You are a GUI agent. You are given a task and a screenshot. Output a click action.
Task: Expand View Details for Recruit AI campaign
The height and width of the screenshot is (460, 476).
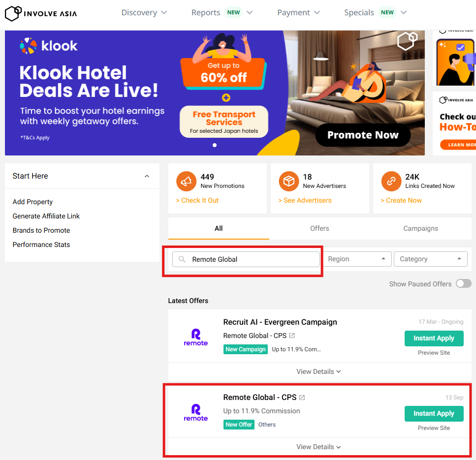click(318, 371)
